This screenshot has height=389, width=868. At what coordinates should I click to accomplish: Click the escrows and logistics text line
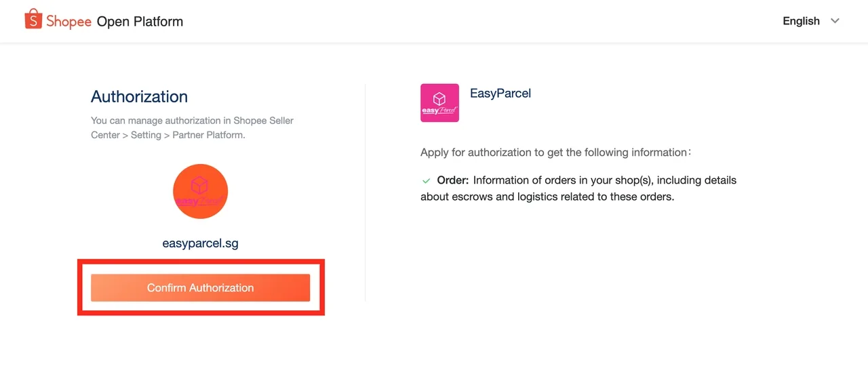click(x=547, y=197)
